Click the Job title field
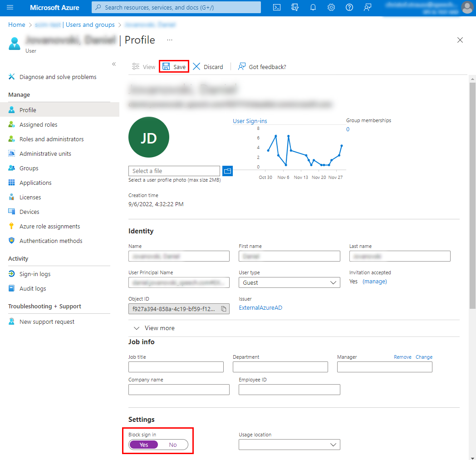This screenshot has height=460, width=476. 176,367
